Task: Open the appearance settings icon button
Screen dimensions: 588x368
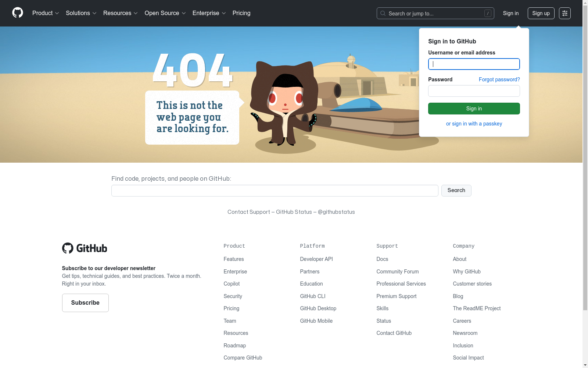Action: (x=565, y=13)
